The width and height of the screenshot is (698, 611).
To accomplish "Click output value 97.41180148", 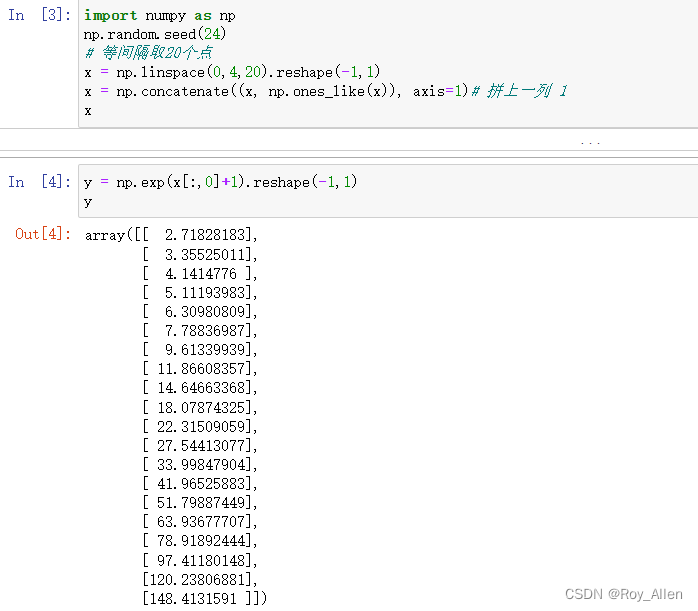I will [201, 561].
